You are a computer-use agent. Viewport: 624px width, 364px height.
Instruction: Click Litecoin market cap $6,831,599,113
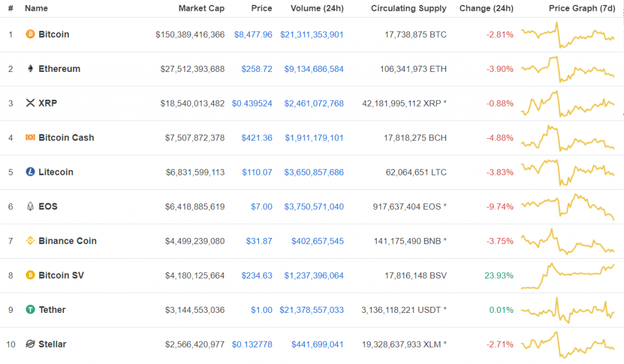pyautogui.click(x=195, y=172)
